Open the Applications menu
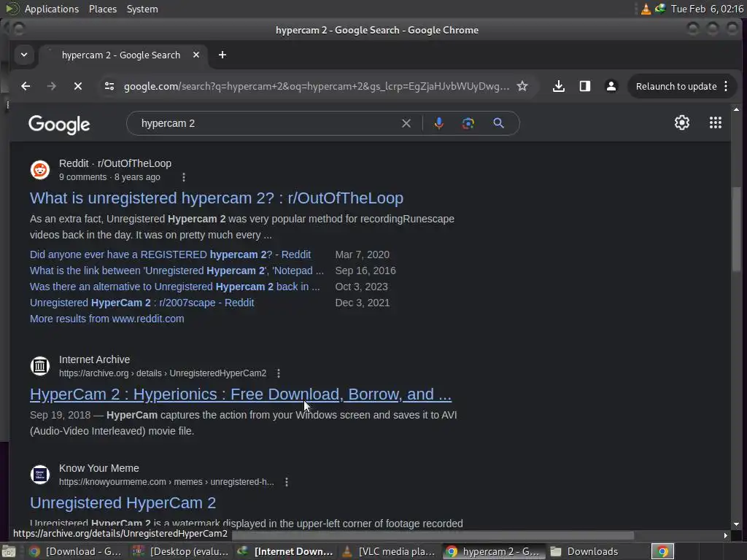This screenshot has width=747, height=560. tap(52, 9)
